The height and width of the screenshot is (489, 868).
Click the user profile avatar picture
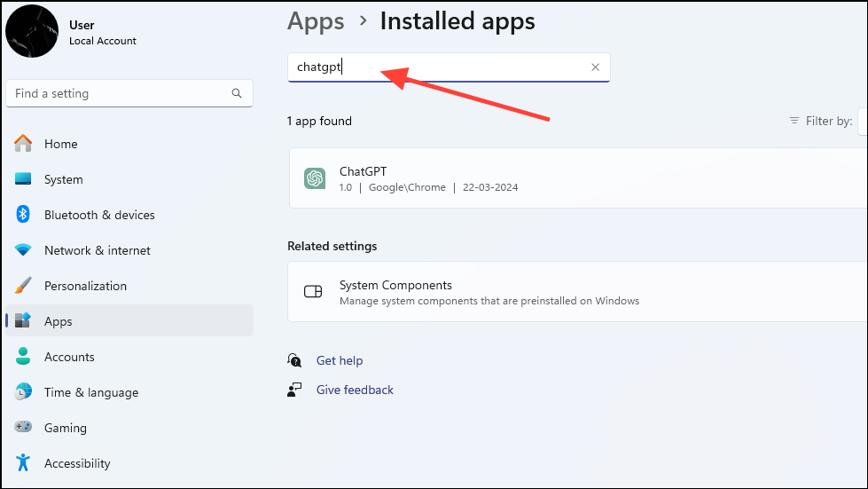point(32,32)
